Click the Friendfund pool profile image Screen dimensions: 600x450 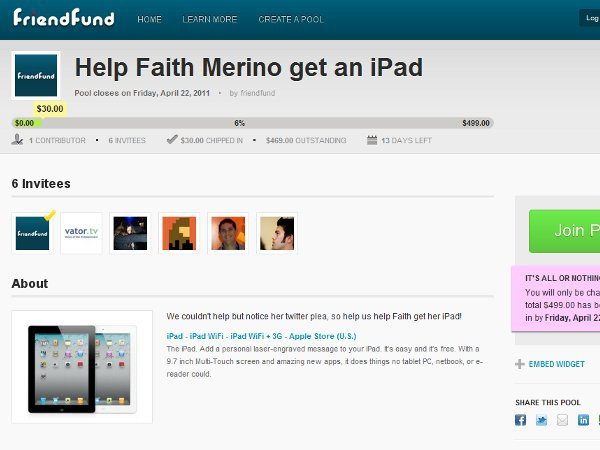36,75
